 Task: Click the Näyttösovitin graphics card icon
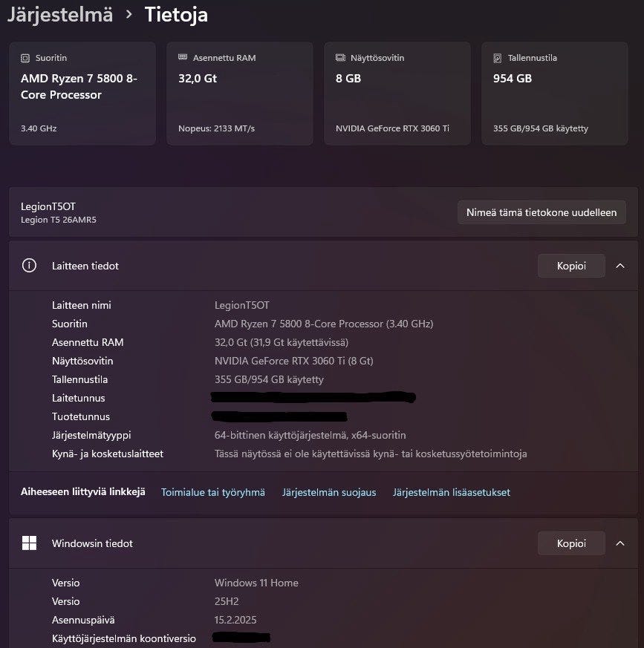tap(340, 57)
